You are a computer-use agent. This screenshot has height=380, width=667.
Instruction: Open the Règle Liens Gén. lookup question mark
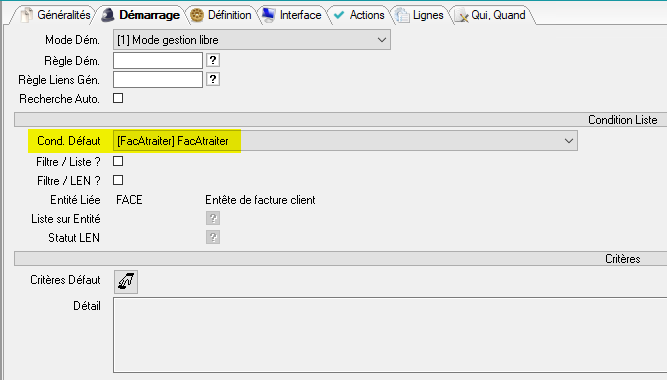pyautogui.click(x=213, y=79)
